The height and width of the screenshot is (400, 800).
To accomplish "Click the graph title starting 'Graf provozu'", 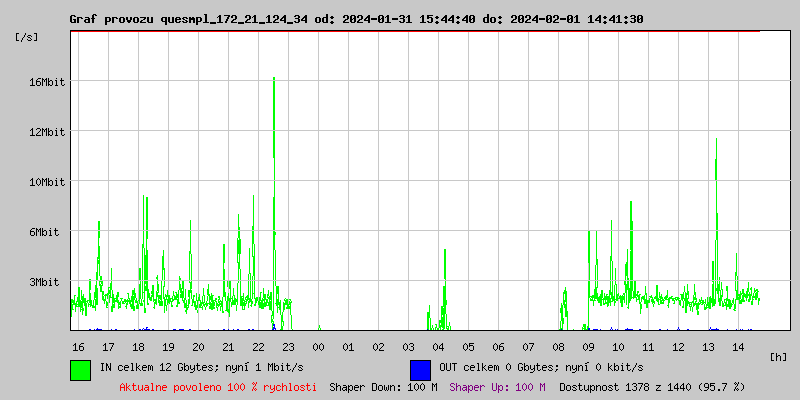I will click(356, 19).
